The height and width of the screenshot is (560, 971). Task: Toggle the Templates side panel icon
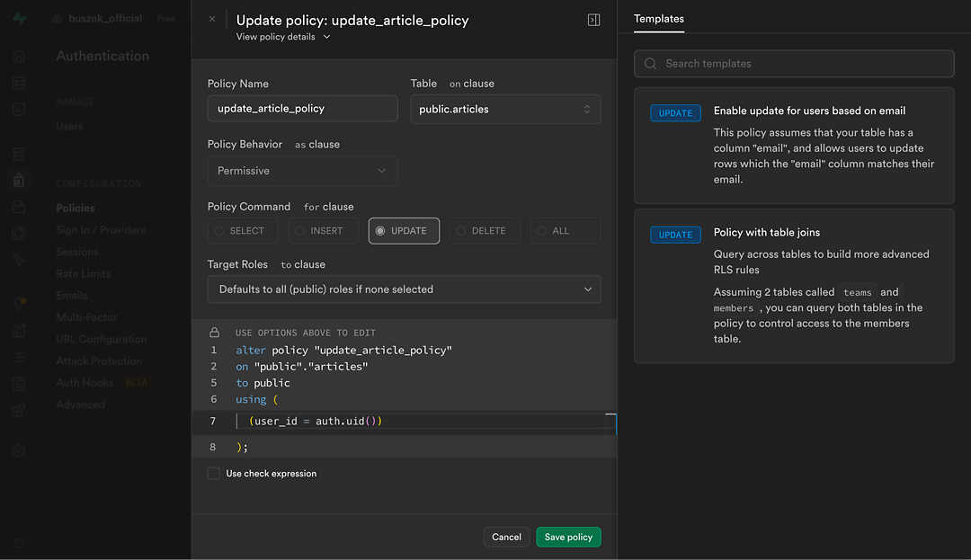click(x=593, y=20)
